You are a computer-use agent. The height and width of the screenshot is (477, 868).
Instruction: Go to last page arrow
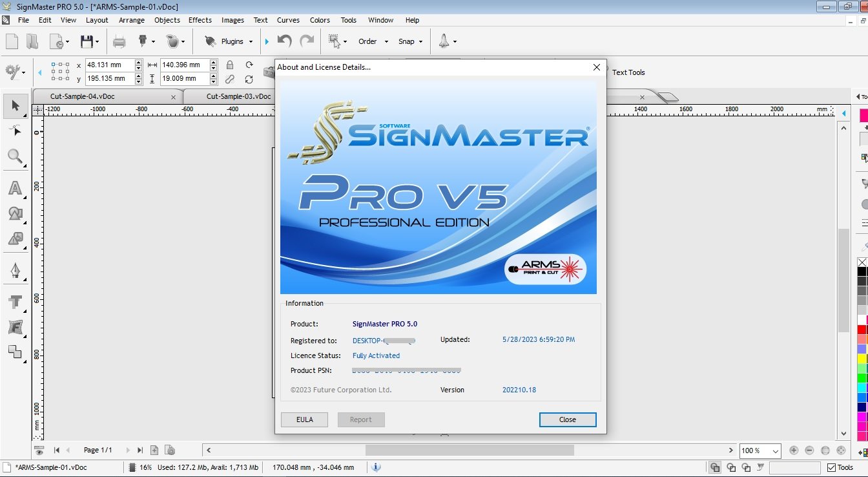140,450
